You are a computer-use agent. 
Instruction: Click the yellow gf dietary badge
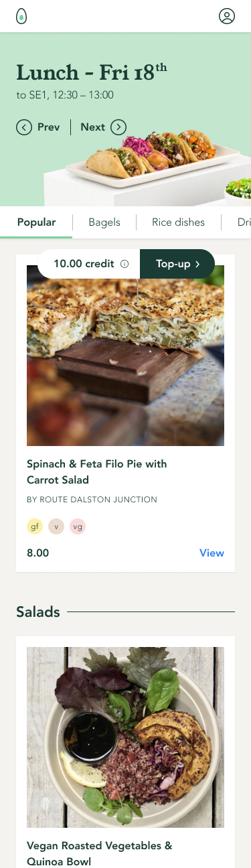35,526
